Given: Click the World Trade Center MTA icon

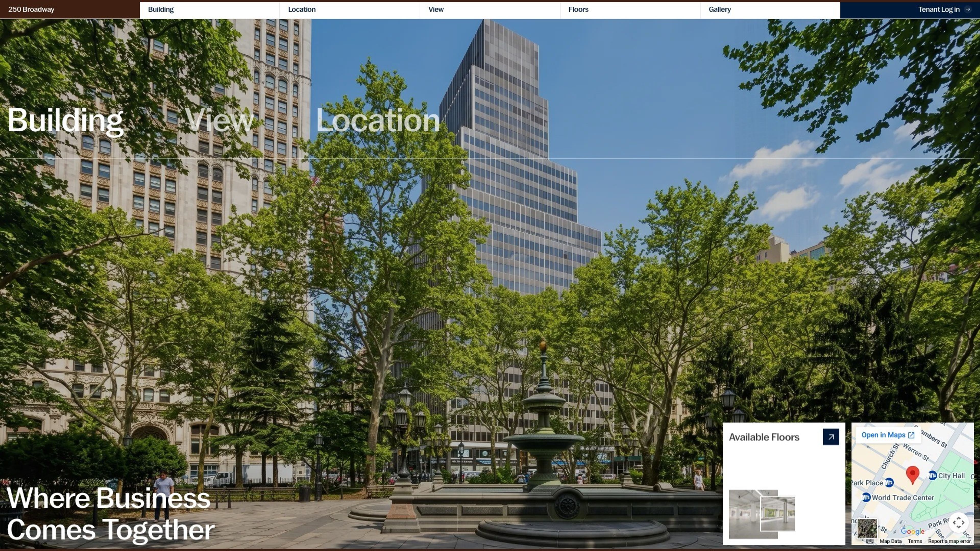Looking at the screenshot, I should 866,497.
